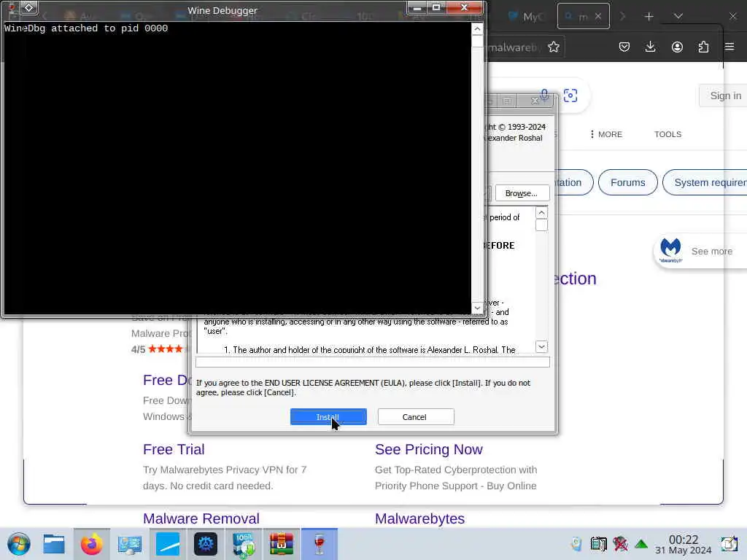Click Cancel in the WinRAR setup dialog
747x560 pixels.
click(415, 416)
